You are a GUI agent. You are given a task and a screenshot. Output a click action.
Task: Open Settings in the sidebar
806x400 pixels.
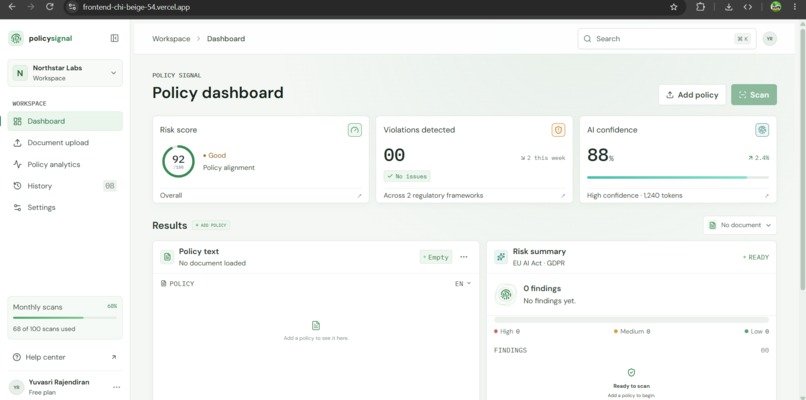65,208
